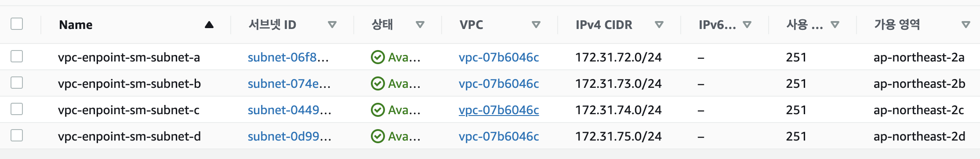Viewport: 980px width, 159px height.
Task: Sort by Name using ascending arrow icon
Action: (209, 25)
